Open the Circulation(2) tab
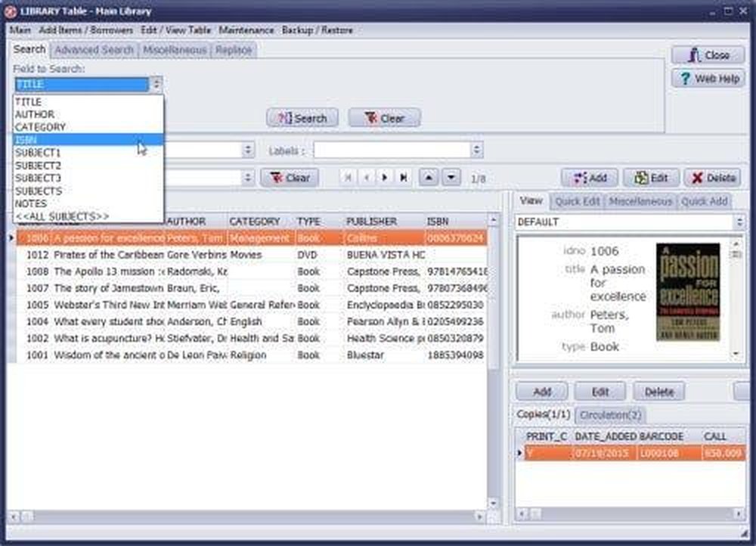 (x=610, y=415)
